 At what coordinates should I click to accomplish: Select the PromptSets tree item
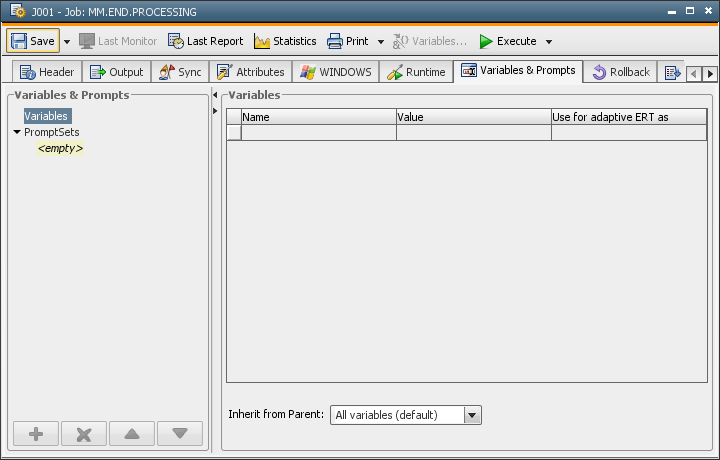coord(52,132)
